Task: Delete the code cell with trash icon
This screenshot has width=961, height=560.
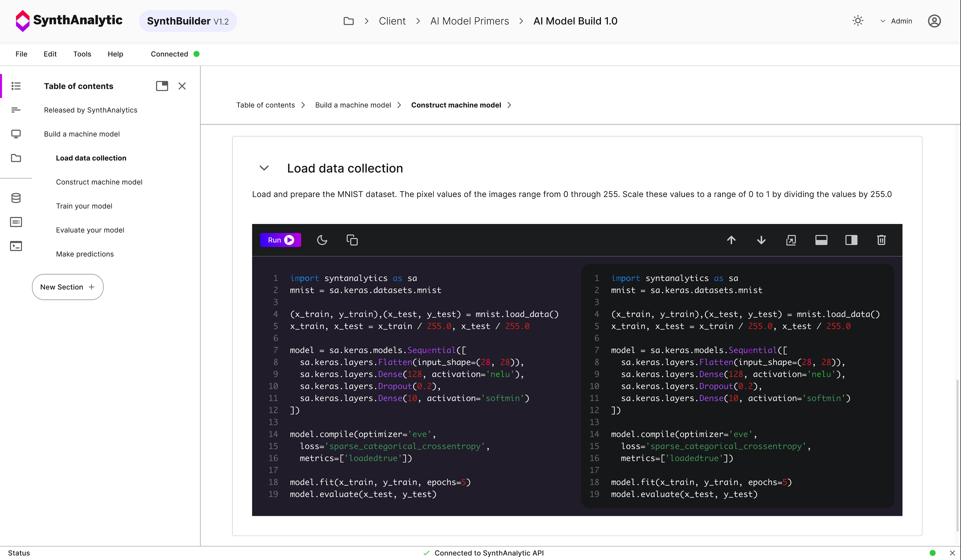Action: [x=881, y=240]
